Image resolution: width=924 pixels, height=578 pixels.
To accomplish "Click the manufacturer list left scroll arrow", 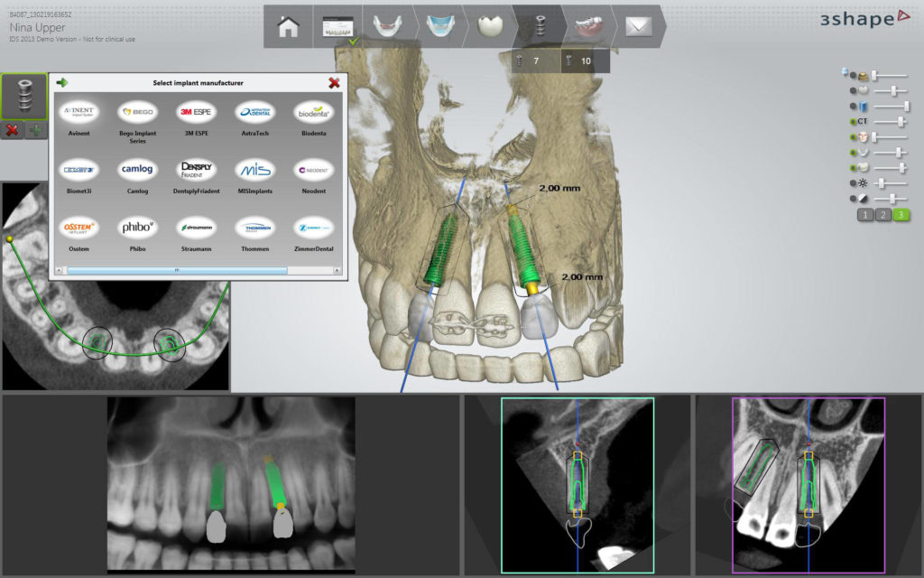I will [x=59, y=270].
